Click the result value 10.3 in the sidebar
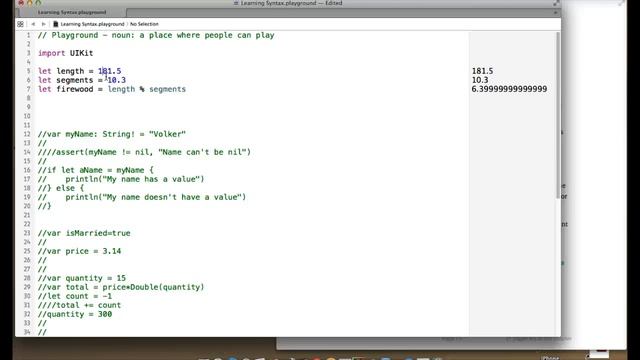The image size is (640, 360). tap(480, 80)
